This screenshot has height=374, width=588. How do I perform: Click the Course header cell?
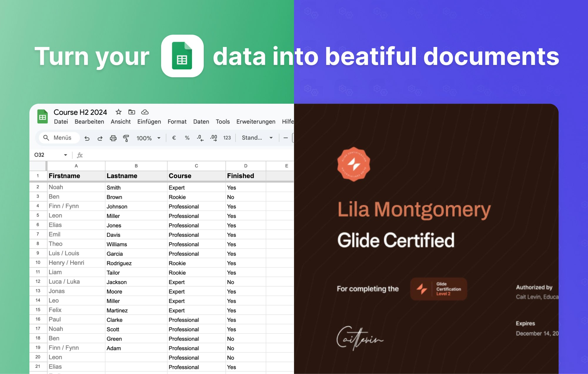point(196,176)
